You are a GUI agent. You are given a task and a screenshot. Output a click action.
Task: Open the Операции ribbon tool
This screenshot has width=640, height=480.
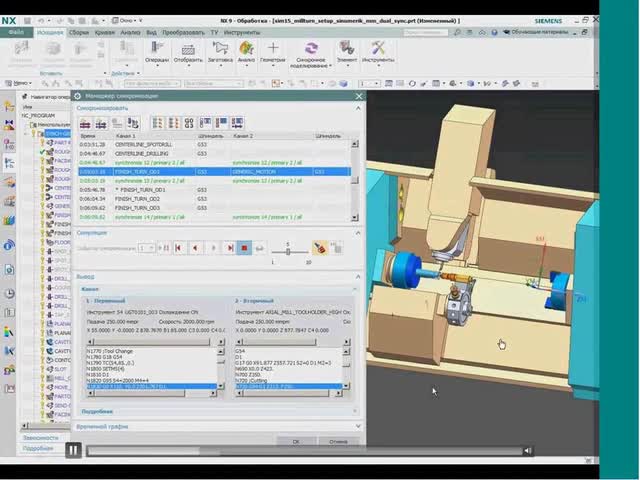click(157, 52)
